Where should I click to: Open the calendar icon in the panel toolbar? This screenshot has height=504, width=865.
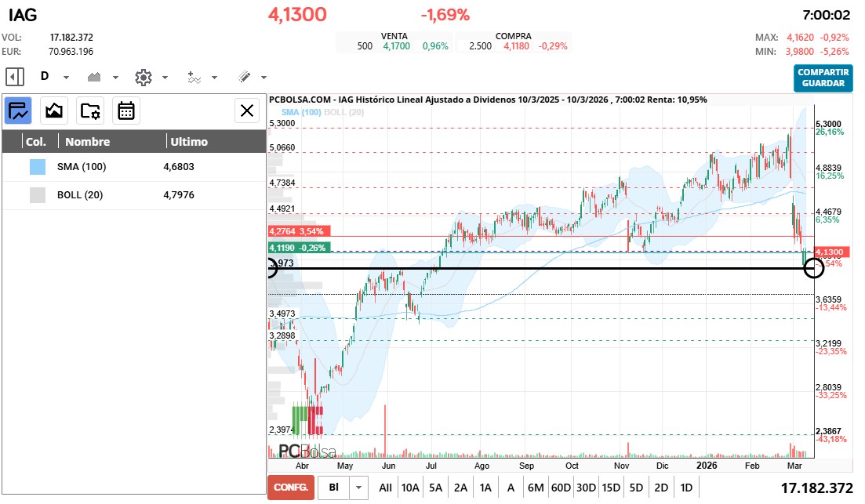tap(126, 111)
